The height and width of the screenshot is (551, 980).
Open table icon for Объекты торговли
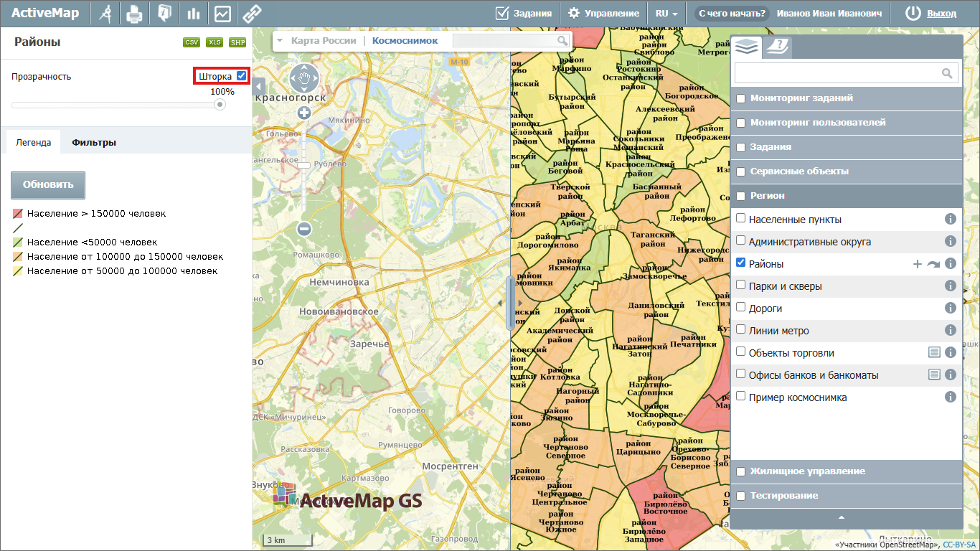click(933, 352)
